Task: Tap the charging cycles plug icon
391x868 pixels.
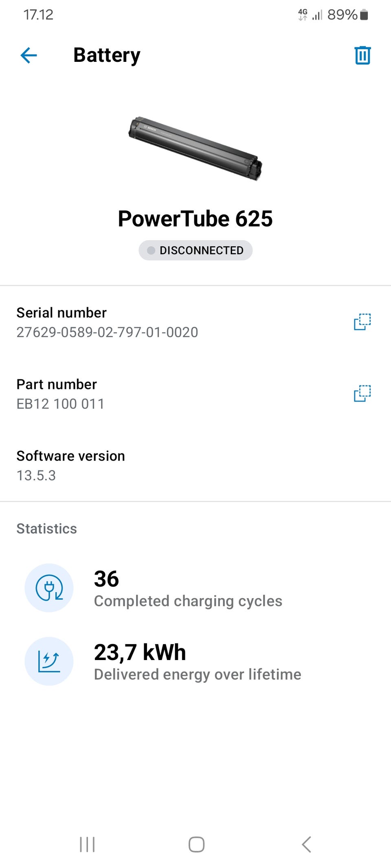Action: pyautogui.click(x=49, y=588)
